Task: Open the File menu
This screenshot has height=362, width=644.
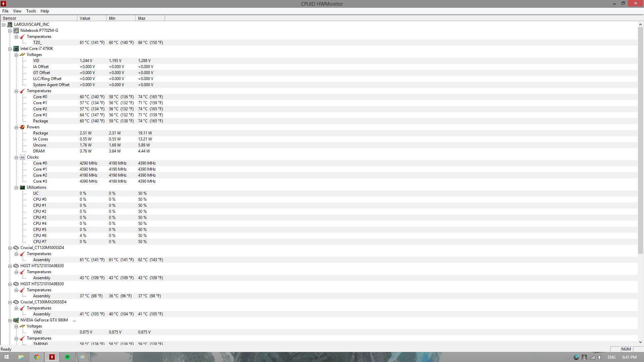Action: (x=5, y=11)
